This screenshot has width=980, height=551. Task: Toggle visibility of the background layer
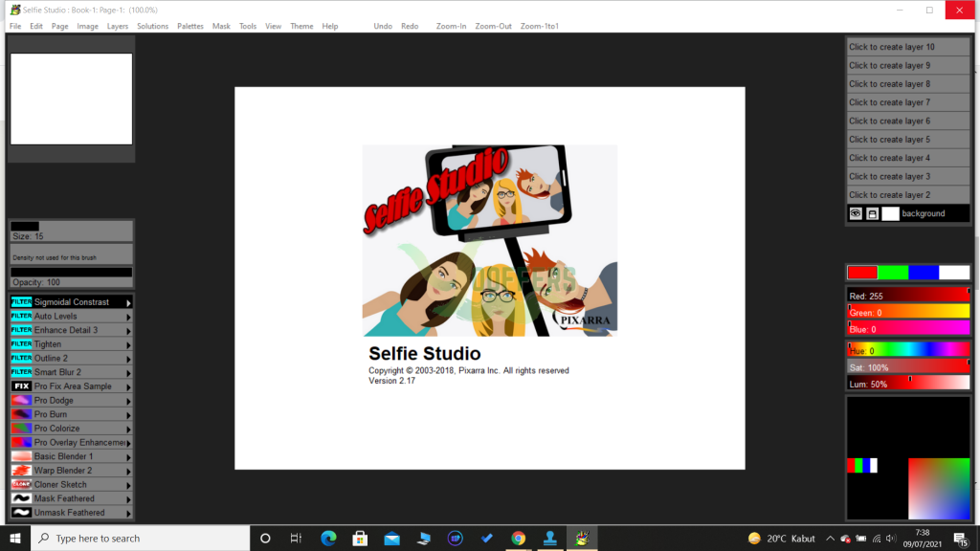click(856, 213)
